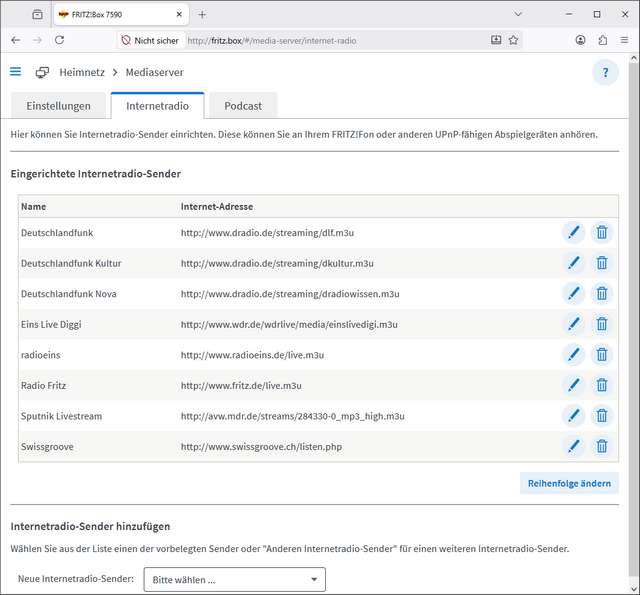Image resolution: width=640 pixels, height=595 pixels.
Task: Click the dkultur.m3u stream address
Action: (x=277, y=263)
